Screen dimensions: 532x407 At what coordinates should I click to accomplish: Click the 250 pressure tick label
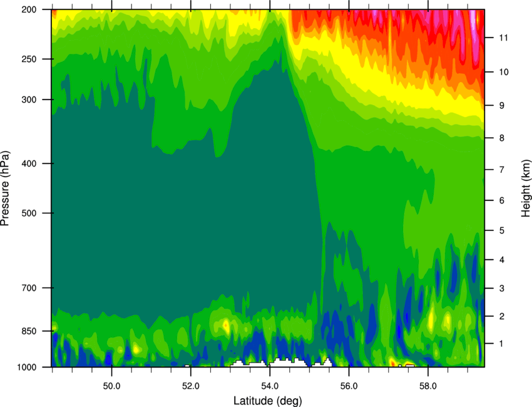(x=29, y=59)
